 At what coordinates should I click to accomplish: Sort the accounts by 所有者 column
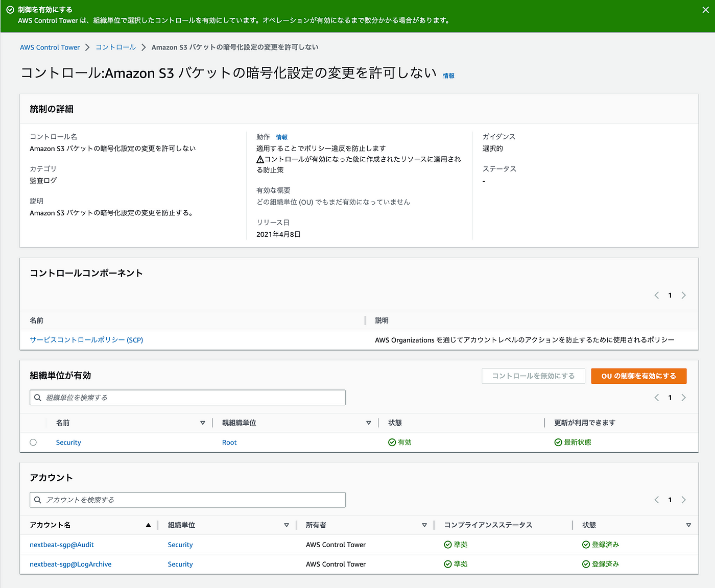pos(424,525)
